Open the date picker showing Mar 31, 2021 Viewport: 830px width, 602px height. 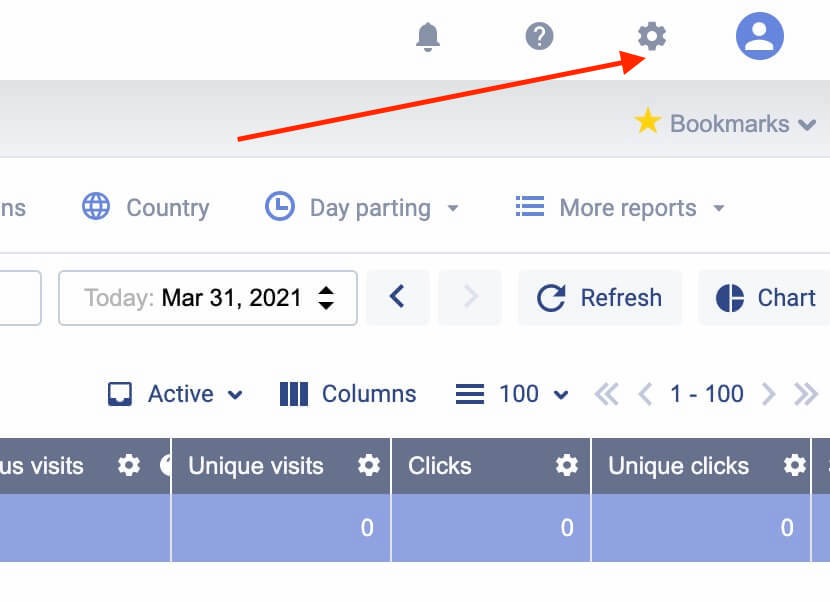(x=208, y=297)
